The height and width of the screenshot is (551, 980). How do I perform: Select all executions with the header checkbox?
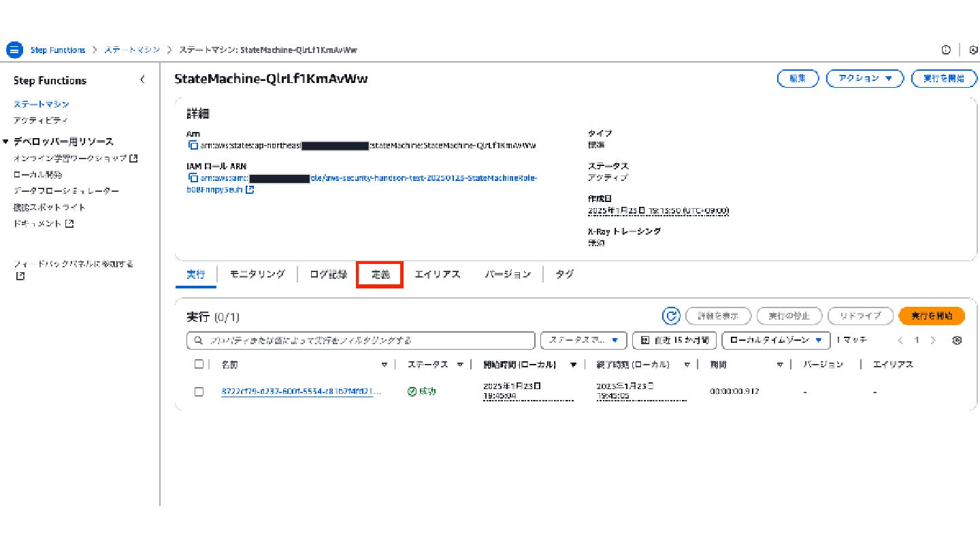pos(199,364)
